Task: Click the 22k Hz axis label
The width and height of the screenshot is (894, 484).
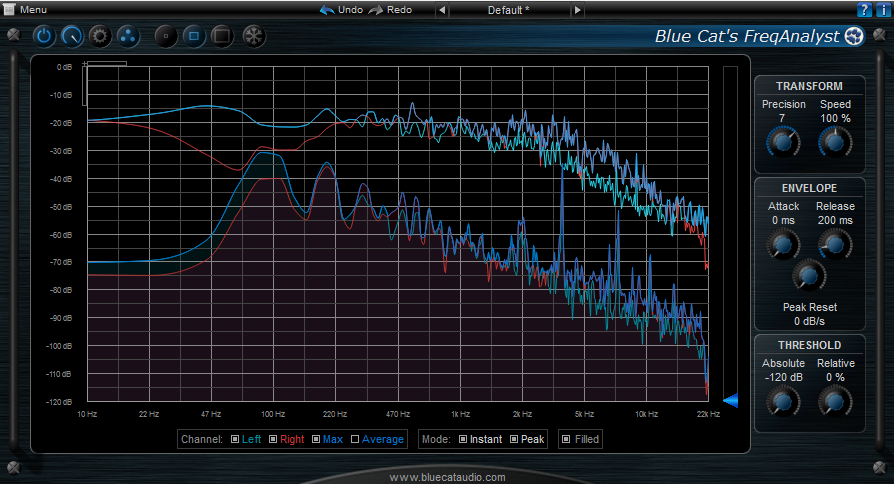Action: click(708, 414)
